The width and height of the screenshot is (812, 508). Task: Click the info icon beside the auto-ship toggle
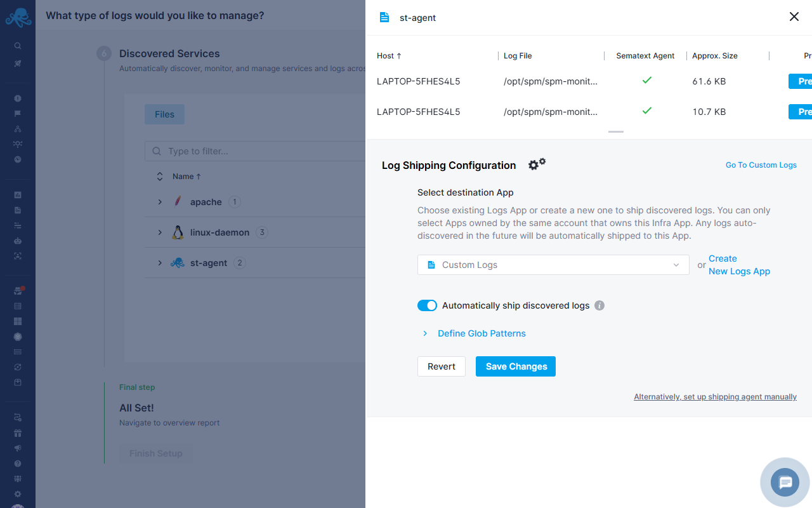coord(599,305)
